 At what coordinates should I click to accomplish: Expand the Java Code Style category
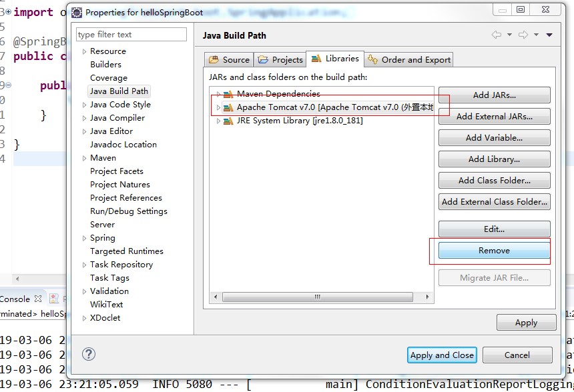(84, 105)
